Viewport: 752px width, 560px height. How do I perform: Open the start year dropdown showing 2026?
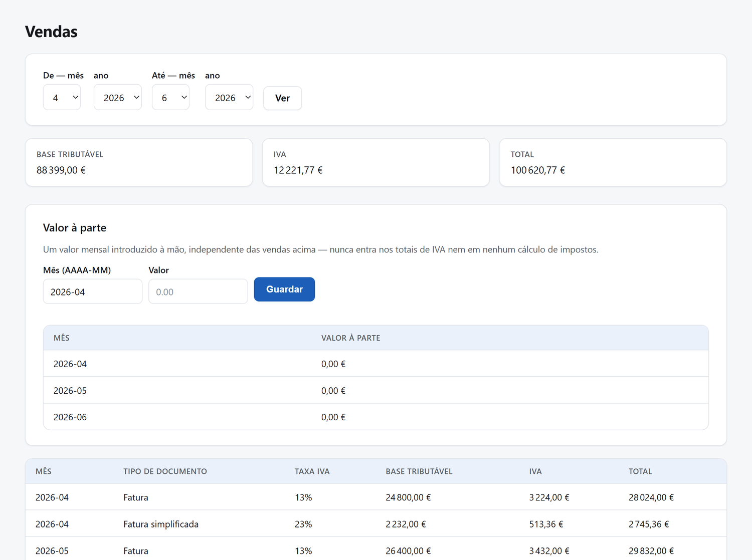(118, 98)
